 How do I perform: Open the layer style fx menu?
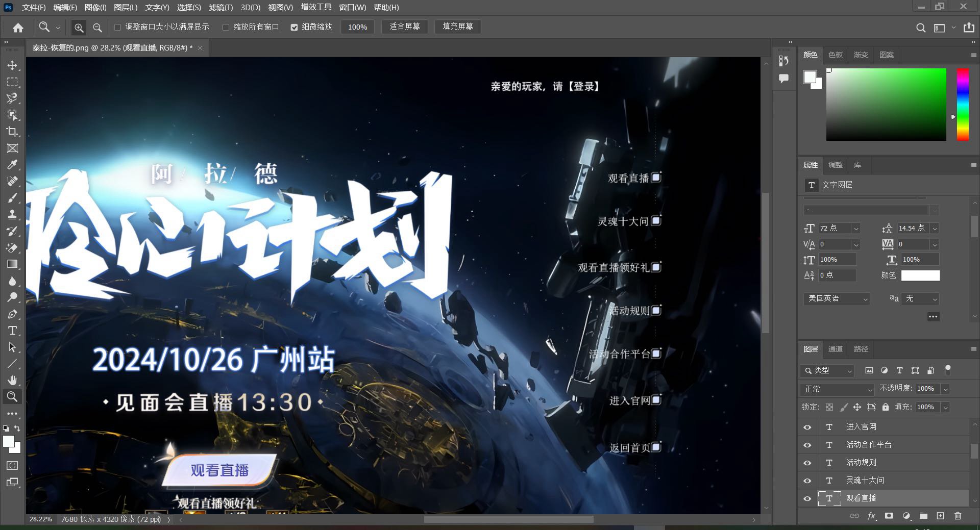tap(872, 516)
